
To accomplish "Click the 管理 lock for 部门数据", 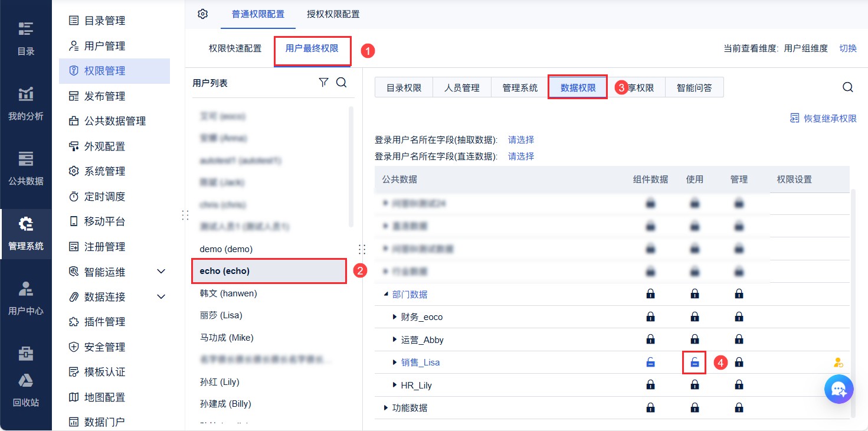I will click(739, 294).
